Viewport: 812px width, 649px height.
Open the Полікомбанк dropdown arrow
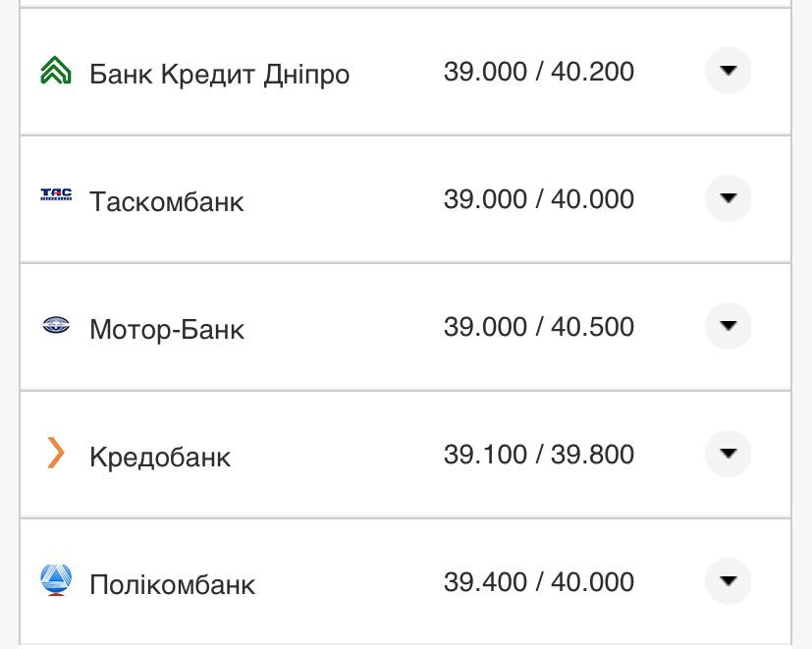coord(728,580)
